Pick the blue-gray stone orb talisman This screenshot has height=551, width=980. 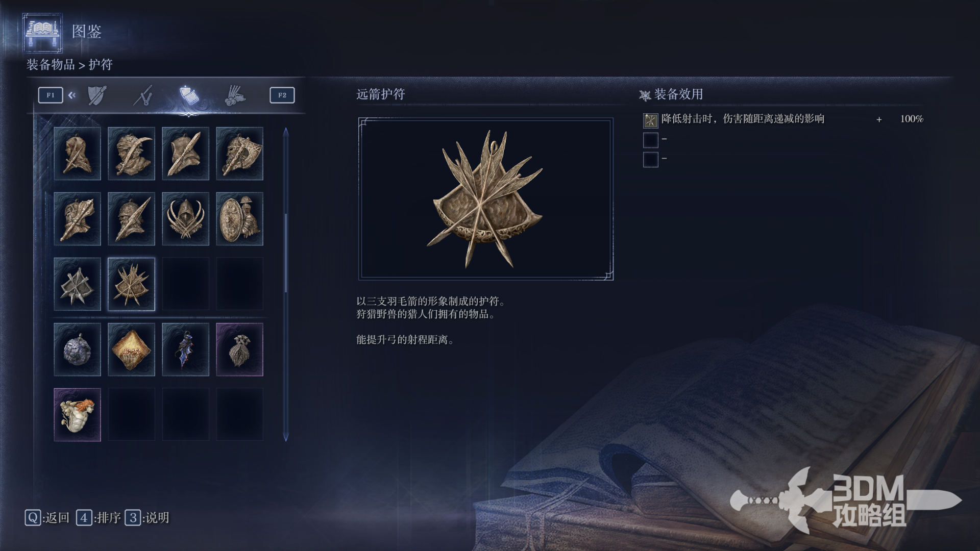click(x=77, y=349)
